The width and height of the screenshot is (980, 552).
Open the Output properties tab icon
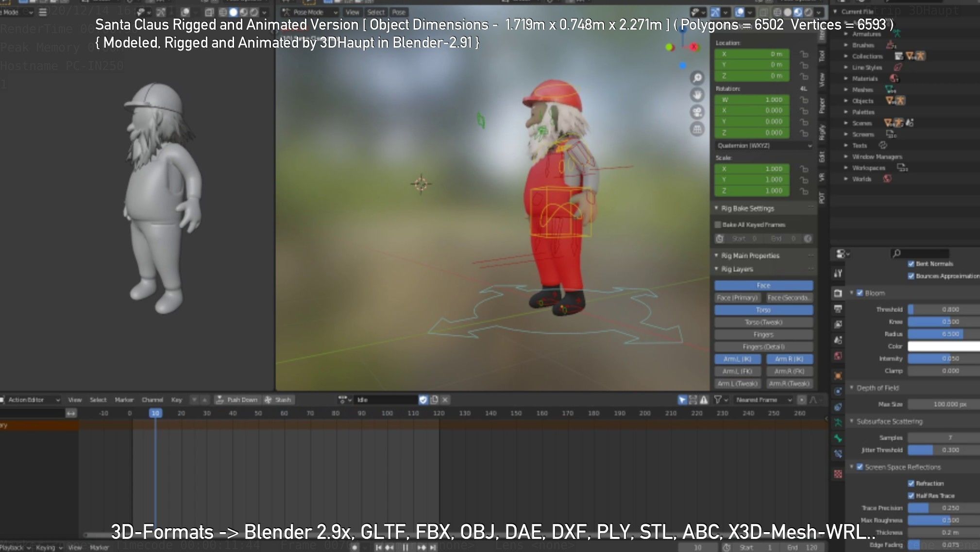coord(838,309)
